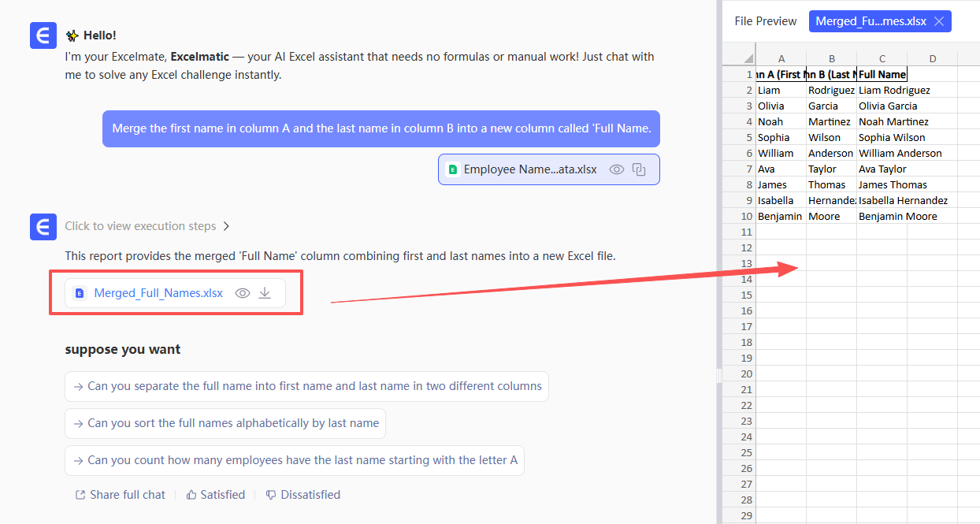Image resolution: width=980 pixels, height=524 pixels.
Task: Close the Merged_Fu...mes.xlsx preview tab
Action: point(938,21)
